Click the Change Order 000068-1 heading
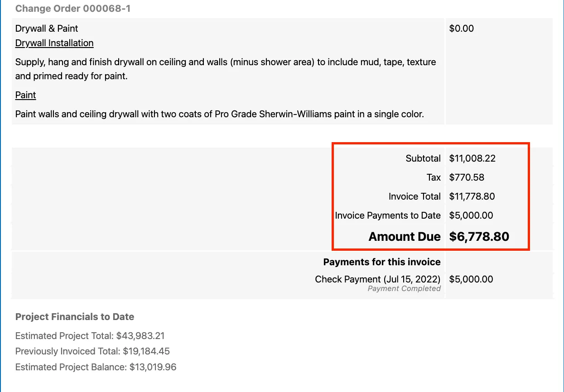Screen dimensions: 564x392 point(73,9)
